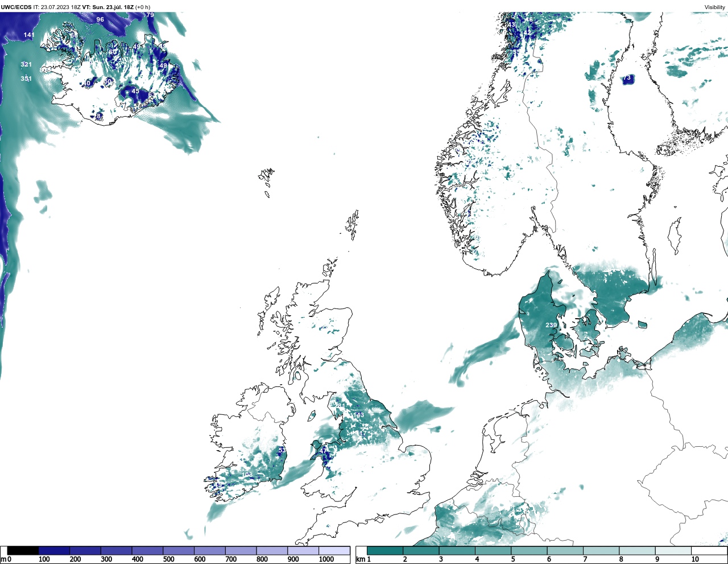Click the '45' value in southeast Iceland
This screenshot has width=728, height=564.
click(x=135, y=91)
